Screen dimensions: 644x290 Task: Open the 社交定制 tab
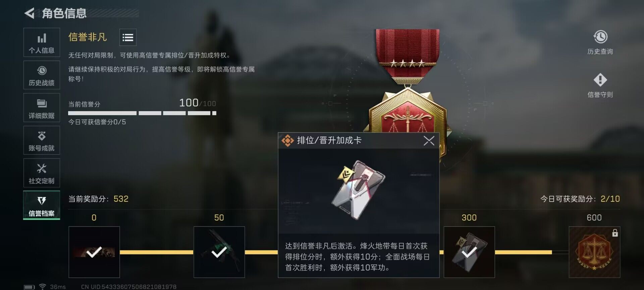tap(42, 173)
